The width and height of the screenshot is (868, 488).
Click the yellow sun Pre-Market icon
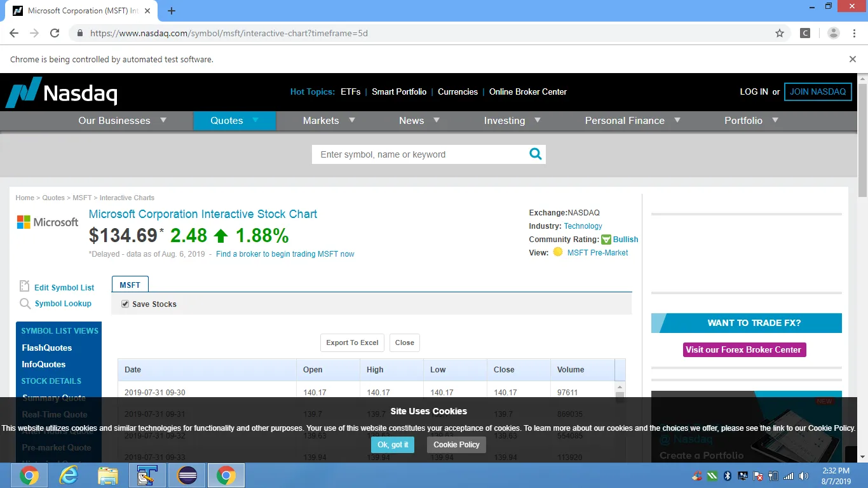[558, 252]
